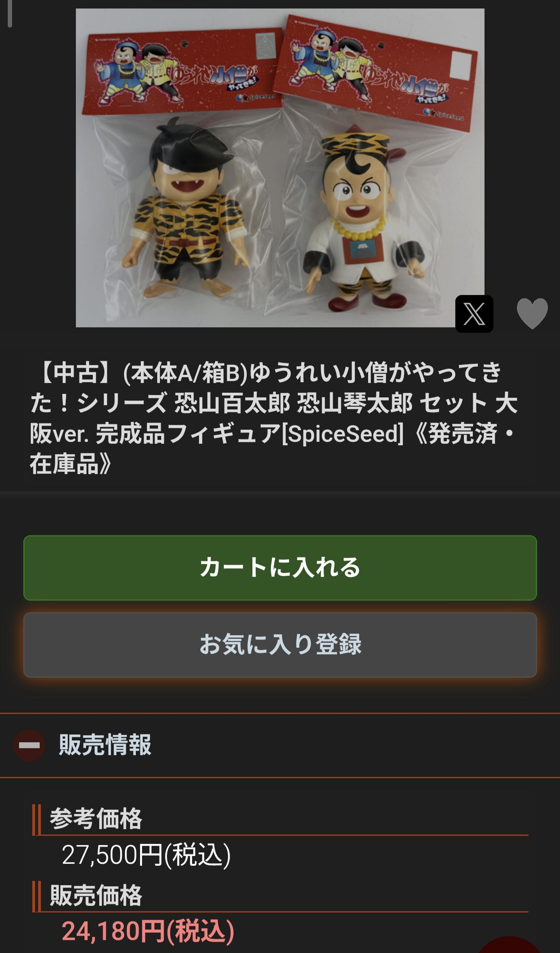Click the 参考価格 heading
560x953 pixels.
(x=96, y=818)
